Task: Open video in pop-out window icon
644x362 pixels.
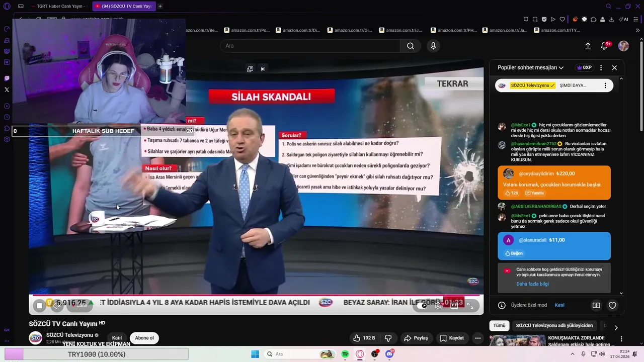Action: pos(250,69)
